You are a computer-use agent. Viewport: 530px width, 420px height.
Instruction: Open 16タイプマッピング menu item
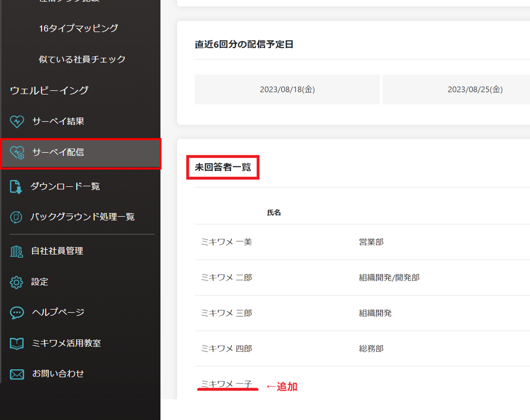click(x=78, y=28)
